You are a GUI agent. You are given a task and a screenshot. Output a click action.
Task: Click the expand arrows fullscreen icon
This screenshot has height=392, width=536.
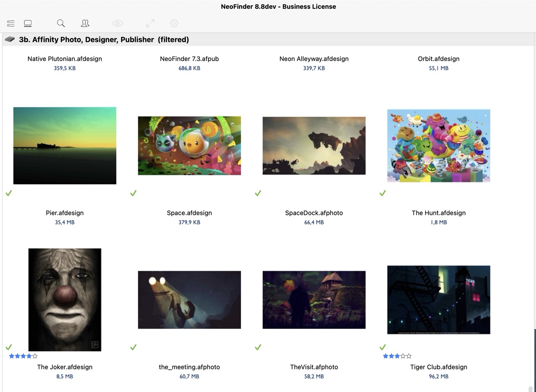pos(150,23)
